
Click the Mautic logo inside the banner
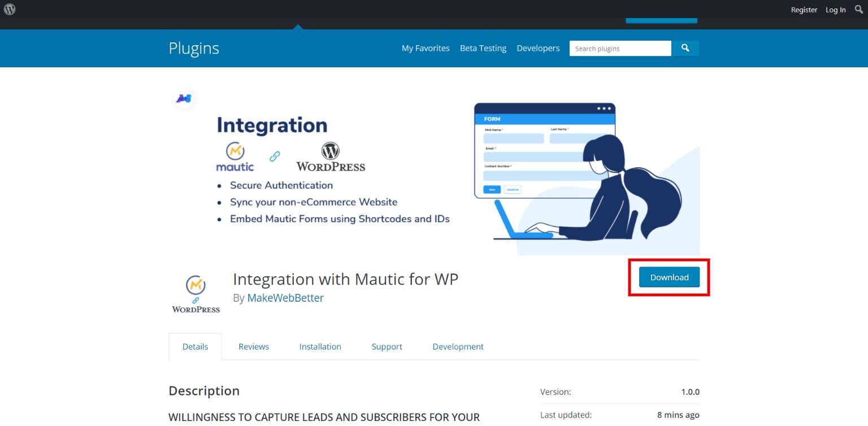click(234, 157)
